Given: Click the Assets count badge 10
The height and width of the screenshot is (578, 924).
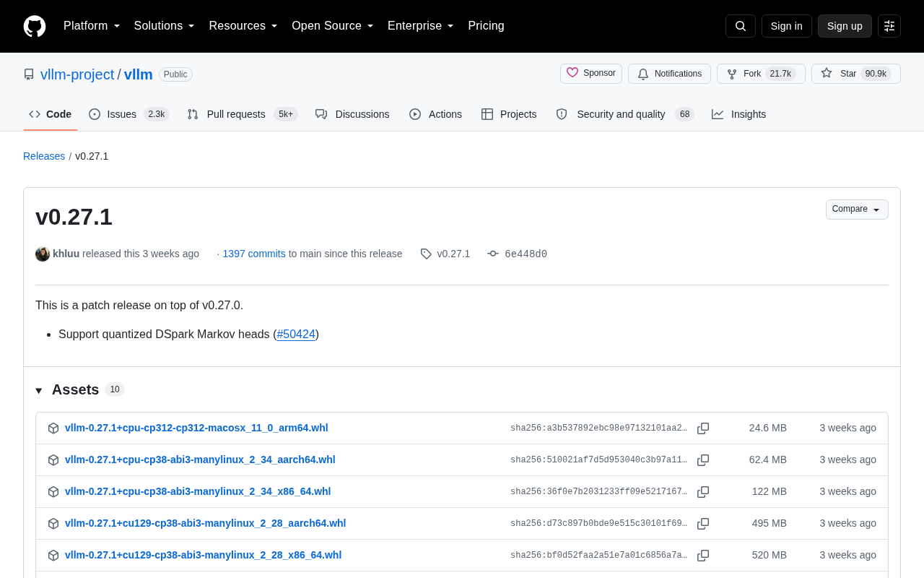Looking at the screenshot, I should (115, 389).
